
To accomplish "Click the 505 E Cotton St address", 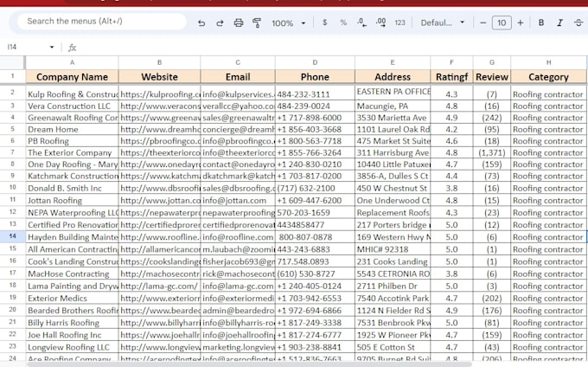I will [393, 347].
